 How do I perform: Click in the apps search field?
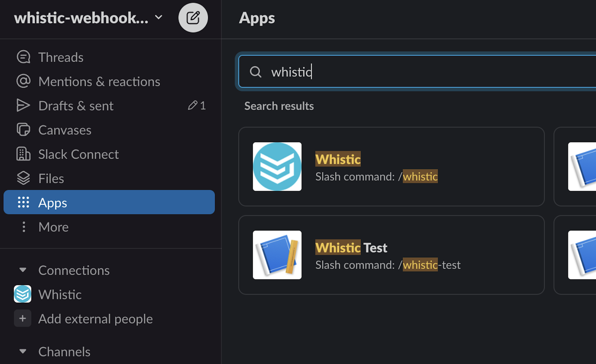click(x=417, y=72)
